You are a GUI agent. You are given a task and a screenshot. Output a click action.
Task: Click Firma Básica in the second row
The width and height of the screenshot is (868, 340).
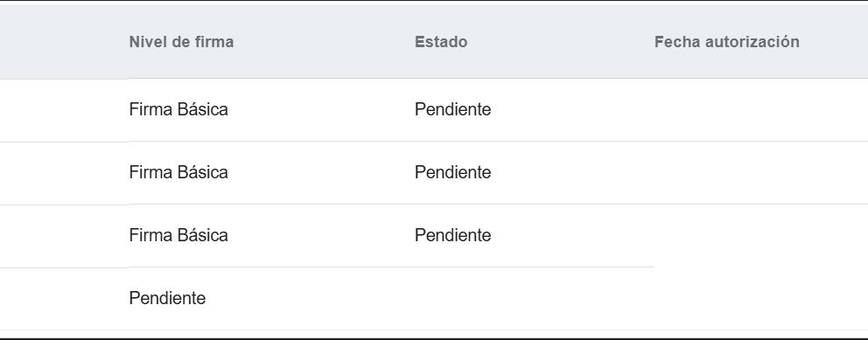[x=178, y=172]
